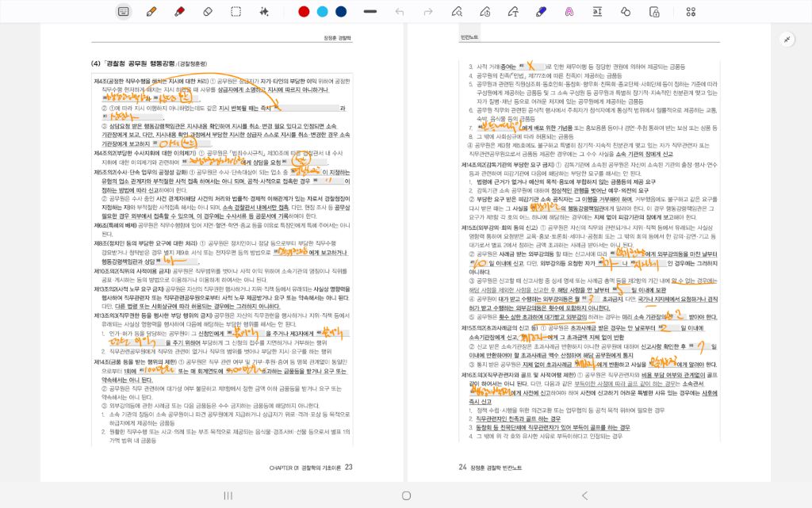Image resolution: width=812 pixels, height=508 pixels.
Task: Pick the light blue pen color
Action: tap(322, 11)
